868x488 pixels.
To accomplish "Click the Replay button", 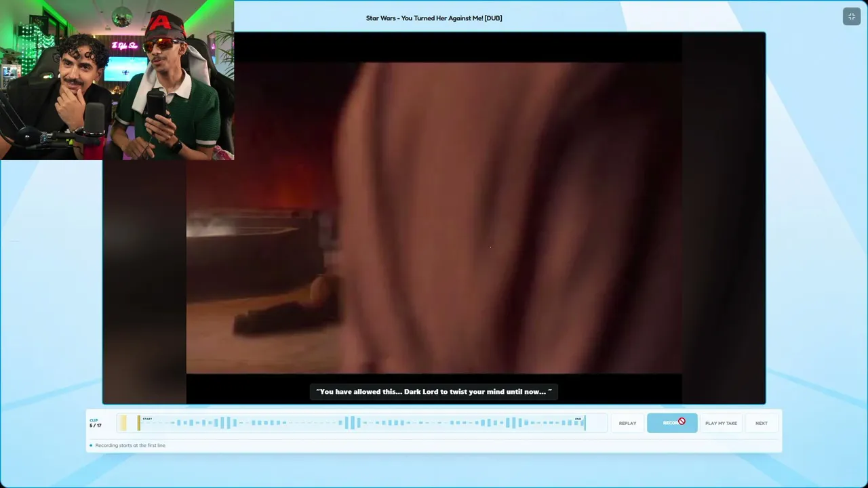I will [627, 423].
